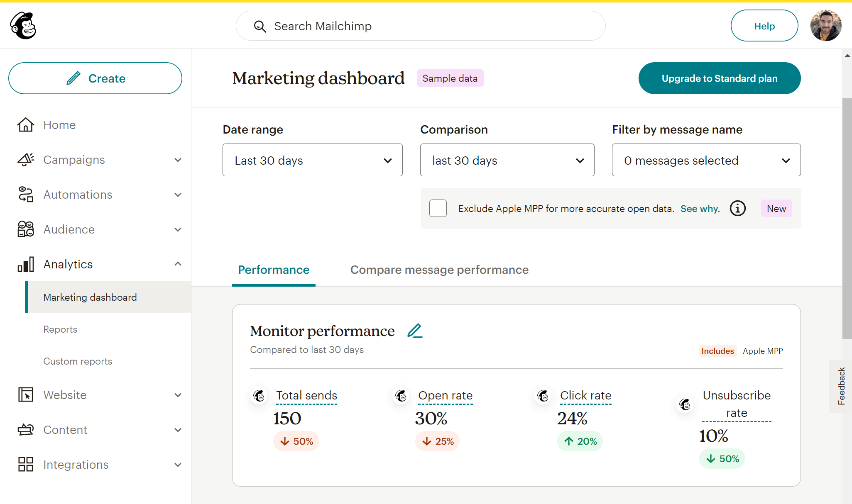Select the Performance tab
The height and width of the screenshot is (504, 852).
pos(274,269)
